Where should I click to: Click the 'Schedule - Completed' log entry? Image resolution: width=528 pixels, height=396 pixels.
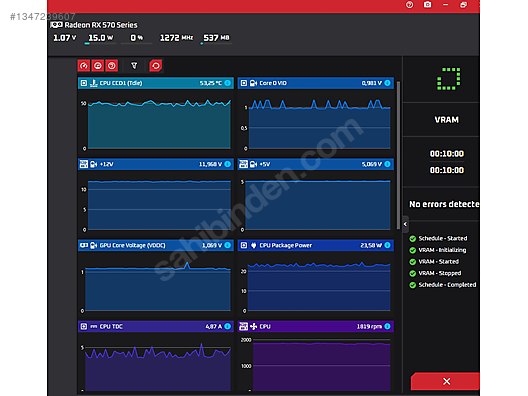point(447,285)
